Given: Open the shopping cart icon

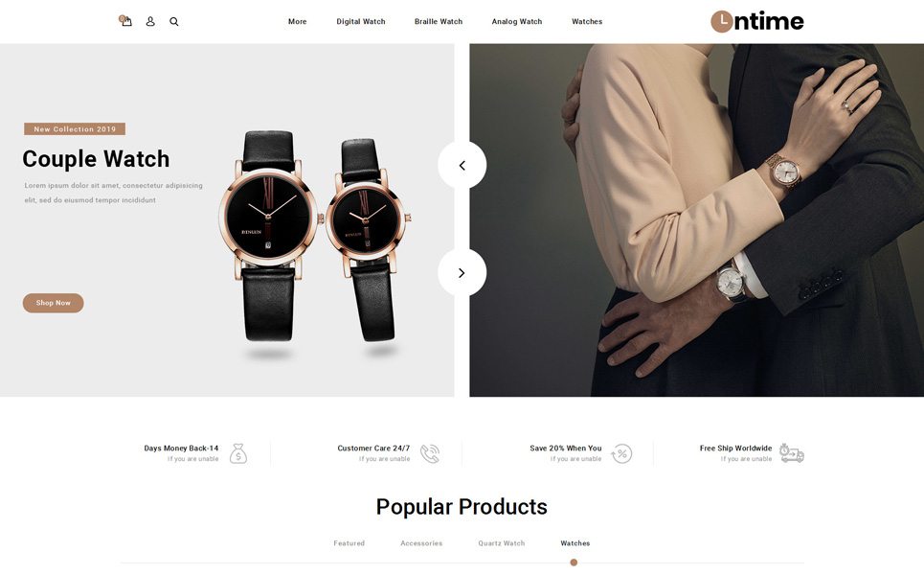Looking at the screenshot, I should tap(125, 21).
